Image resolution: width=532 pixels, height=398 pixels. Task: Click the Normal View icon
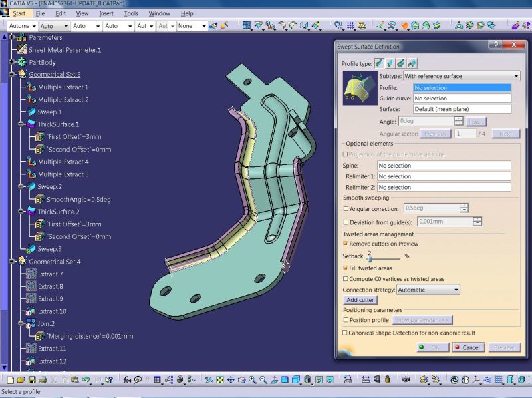click(274, 379)
